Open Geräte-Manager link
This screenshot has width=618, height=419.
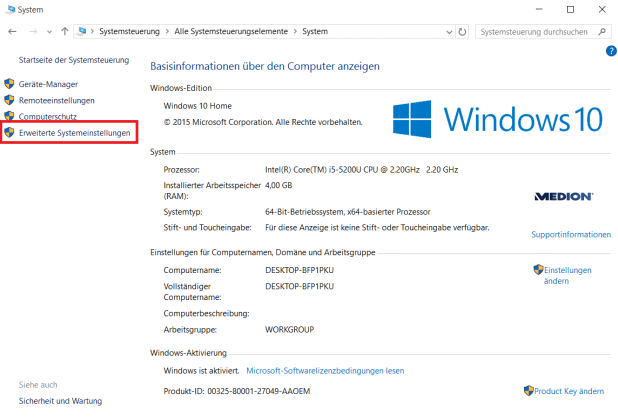[x=48, y=84]
